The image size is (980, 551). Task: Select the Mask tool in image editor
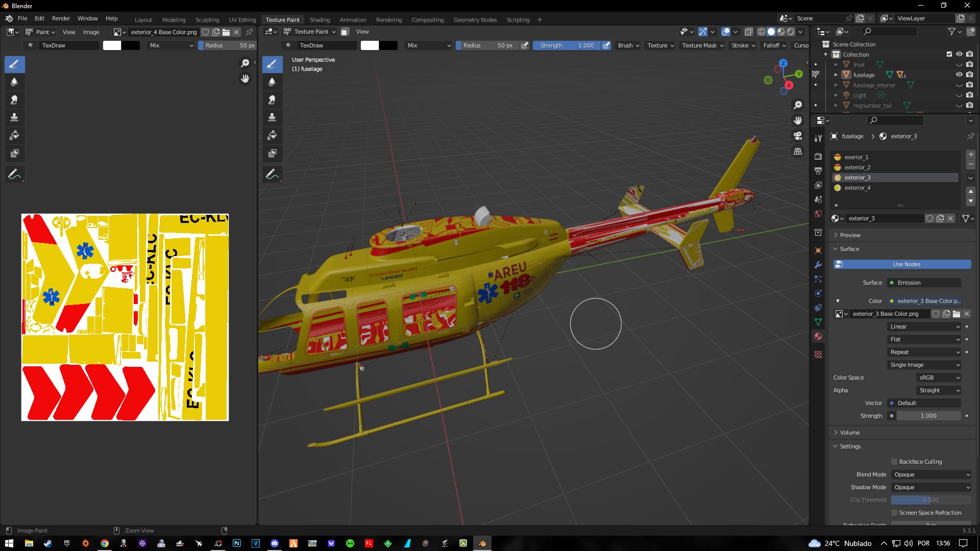tap(14, 153)
